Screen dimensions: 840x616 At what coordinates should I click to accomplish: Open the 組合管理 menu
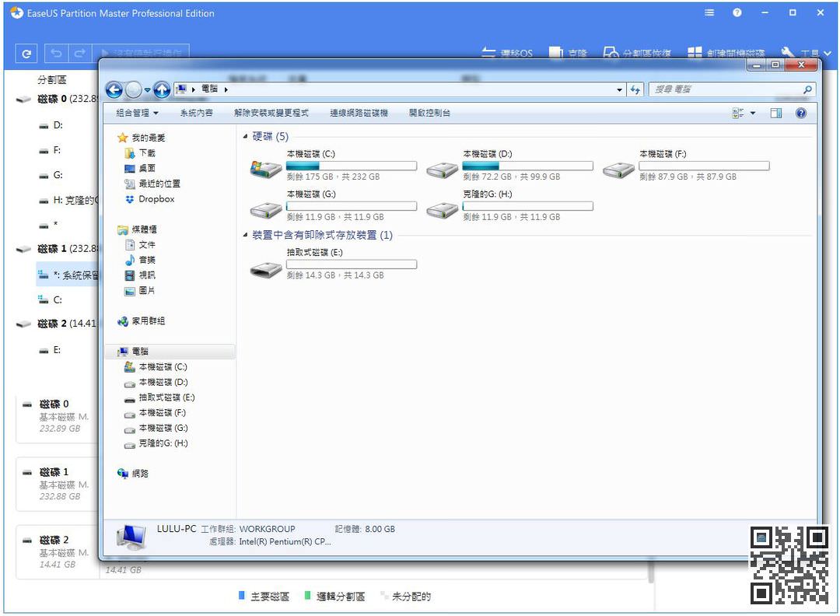pyautogui.click(x=137, y=113)
